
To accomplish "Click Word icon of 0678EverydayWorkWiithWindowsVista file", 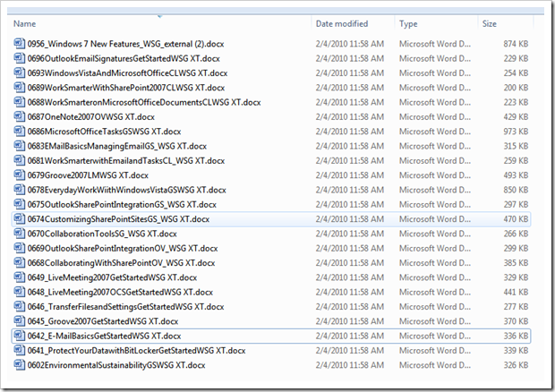I will [19, 189].
